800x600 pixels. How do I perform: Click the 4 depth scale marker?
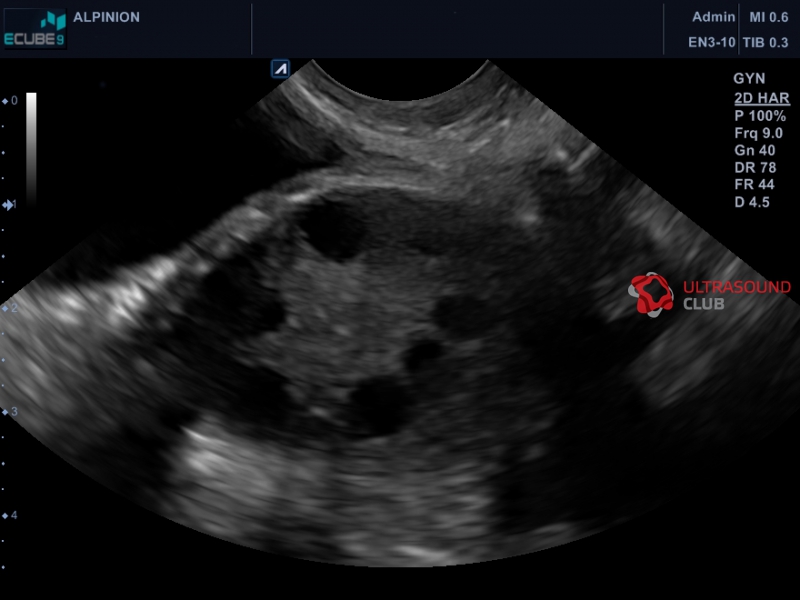coord(10,515)
